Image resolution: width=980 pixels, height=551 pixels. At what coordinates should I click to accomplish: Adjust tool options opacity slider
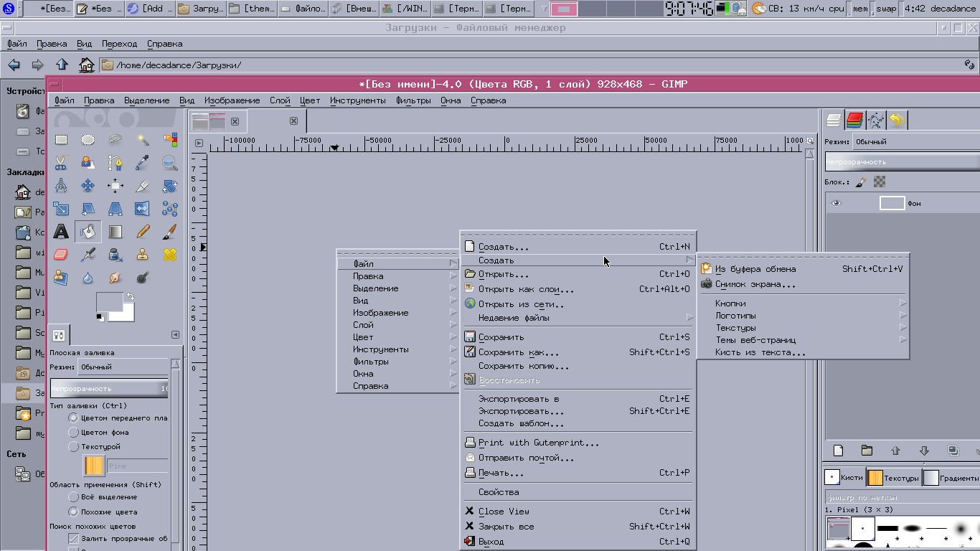point(109,388)
